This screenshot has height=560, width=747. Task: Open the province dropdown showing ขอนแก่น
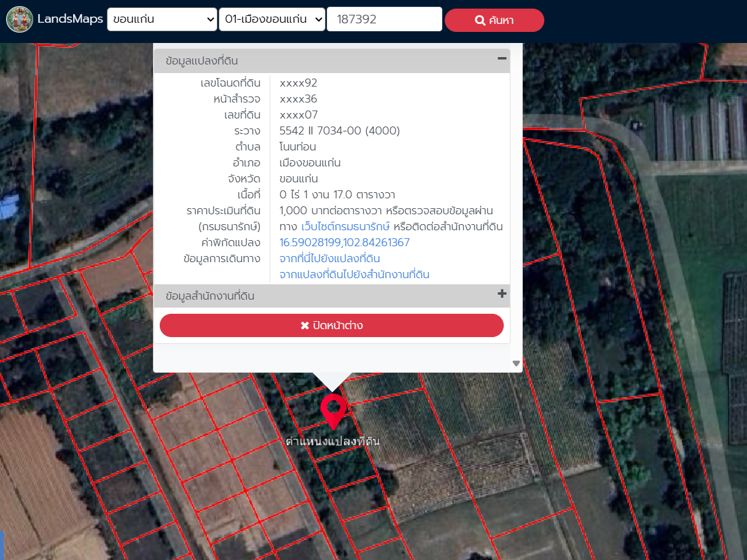tap(162, 20)
